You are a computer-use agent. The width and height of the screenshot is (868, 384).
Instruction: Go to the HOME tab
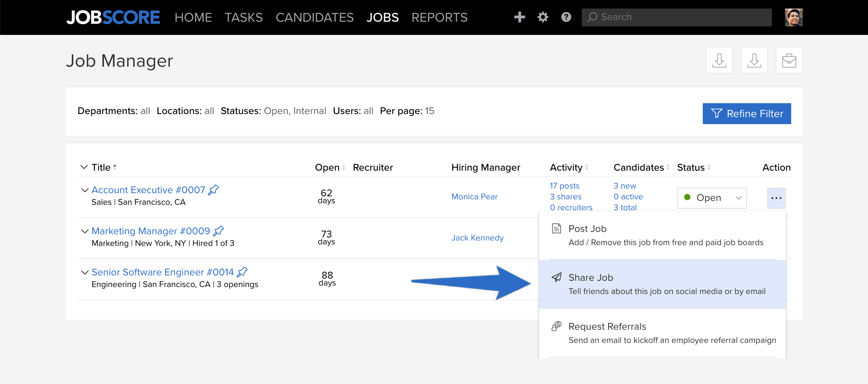193,17
